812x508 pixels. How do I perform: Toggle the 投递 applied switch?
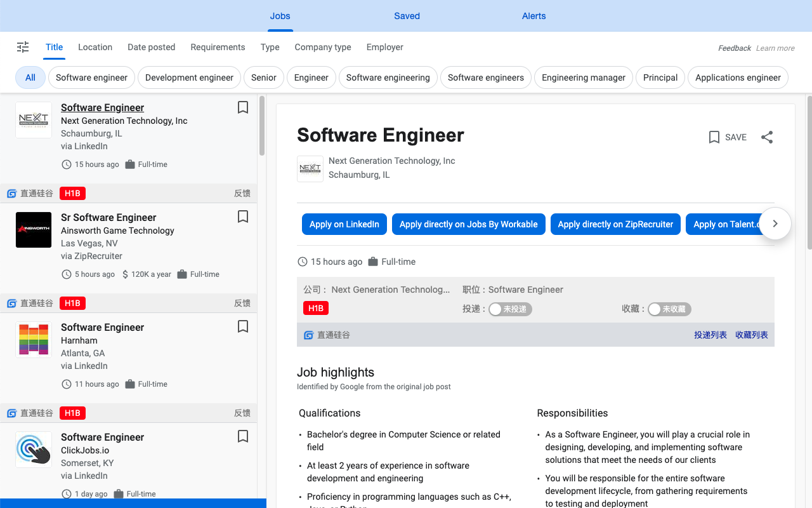(x=510, y=309)
